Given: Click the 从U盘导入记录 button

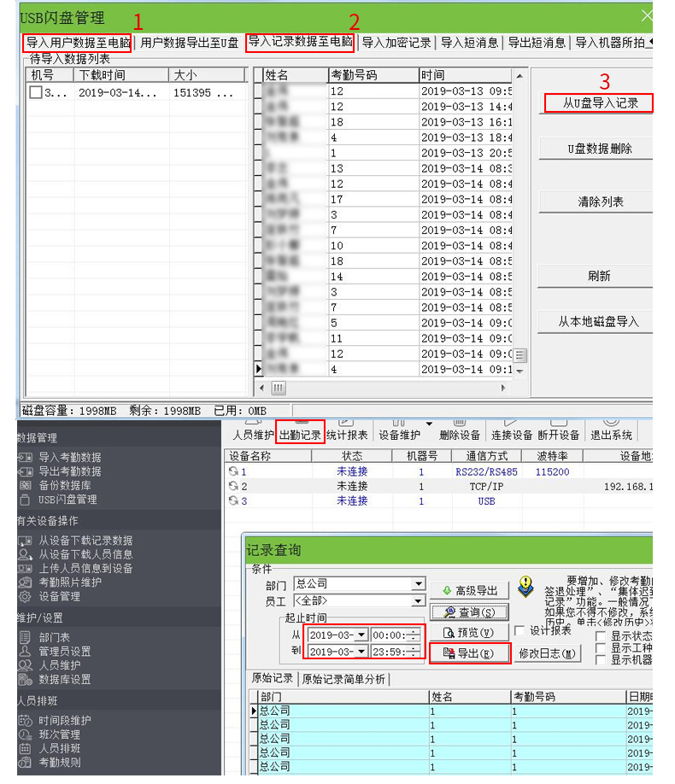Looking at the screenshot, I should (x=598, y=103).
